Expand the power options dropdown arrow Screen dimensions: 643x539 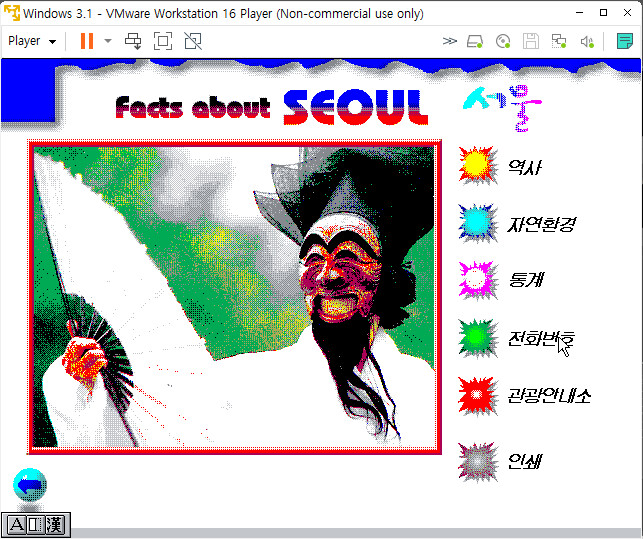[108, 41]
